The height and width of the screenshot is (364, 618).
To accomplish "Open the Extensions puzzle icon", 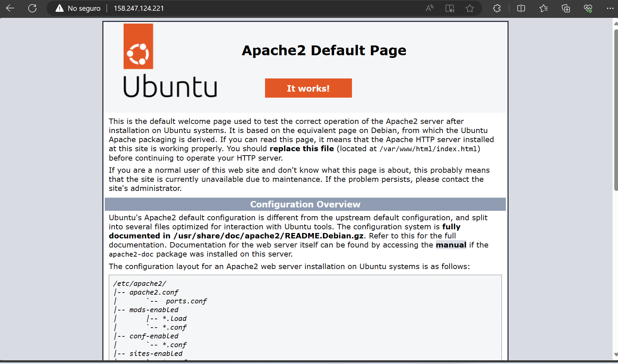I will 497,8.
